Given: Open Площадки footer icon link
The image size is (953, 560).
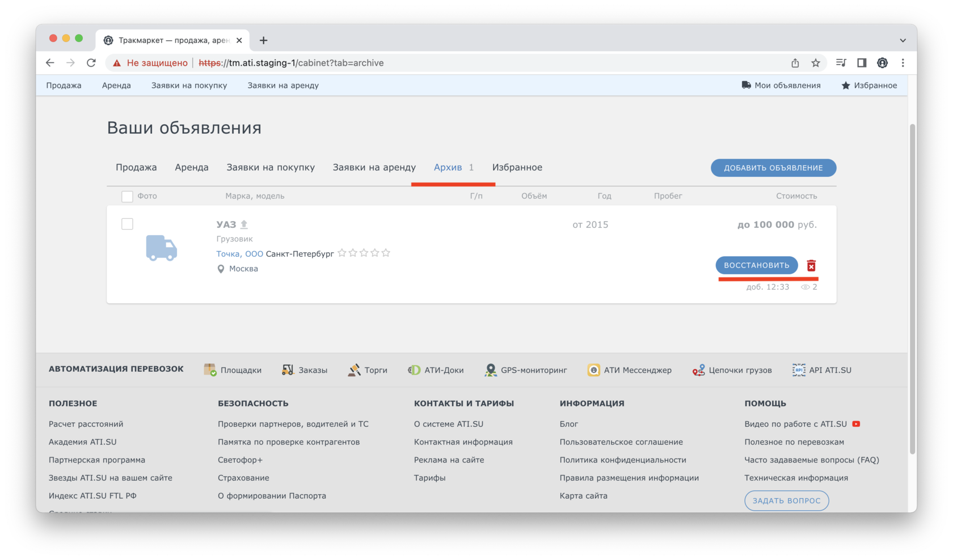Looking at the screenshot, I should pyautogui.click(x=233, y=370).
